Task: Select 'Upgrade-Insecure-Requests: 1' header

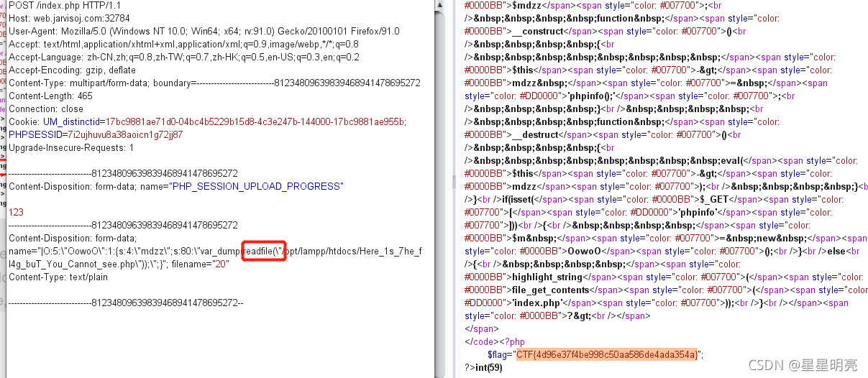Action: (71, 148)
